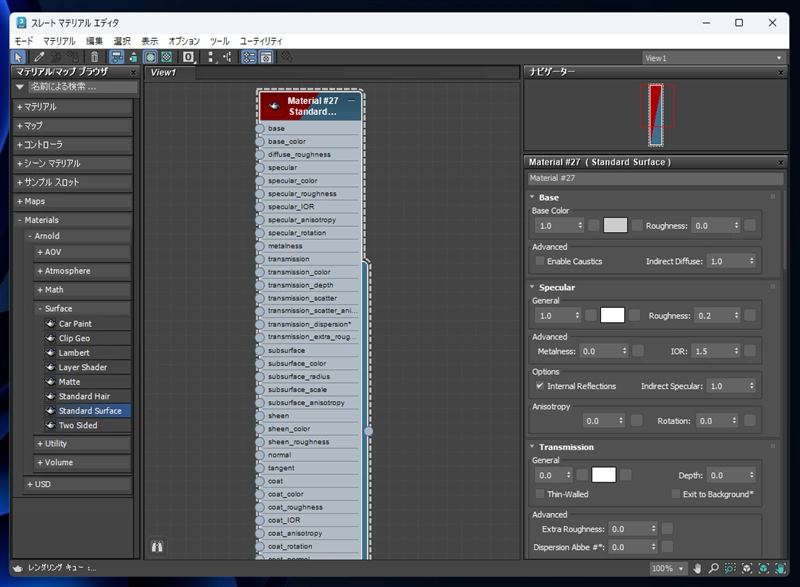Click map button next to Base Roughness
The height and width of the screenshot is (587, 800).
(x=749, y=225)
